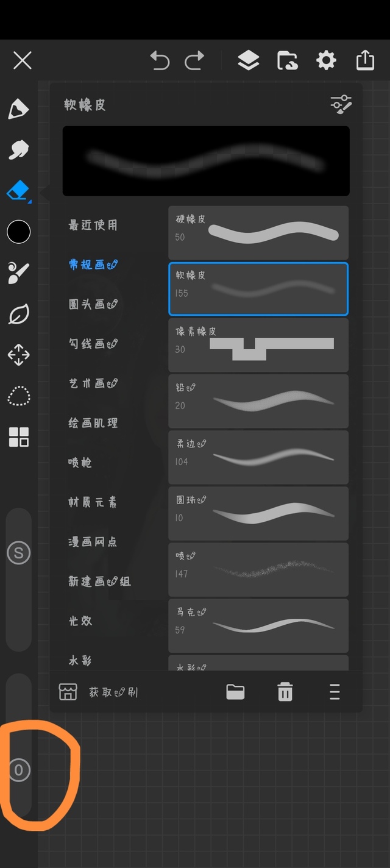
Task: Choose the 硬橡皮 hard eraser brush
Action: [x=258, y=232]
